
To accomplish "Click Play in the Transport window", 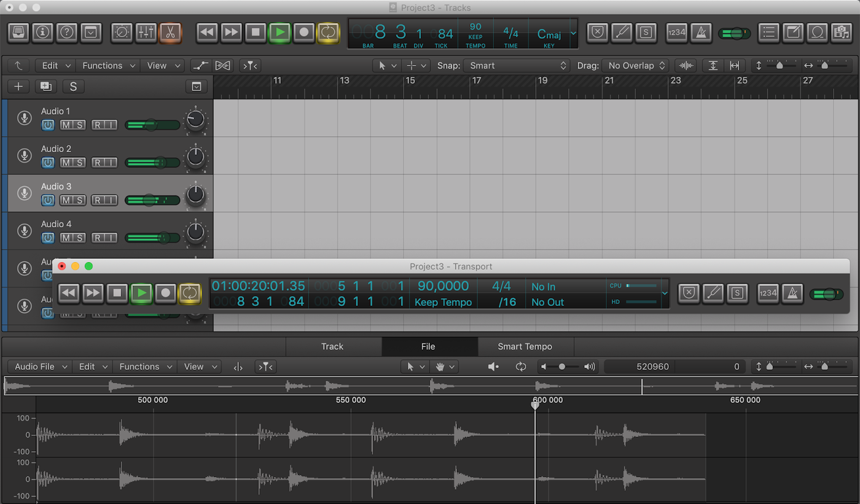I will point(141,293).
